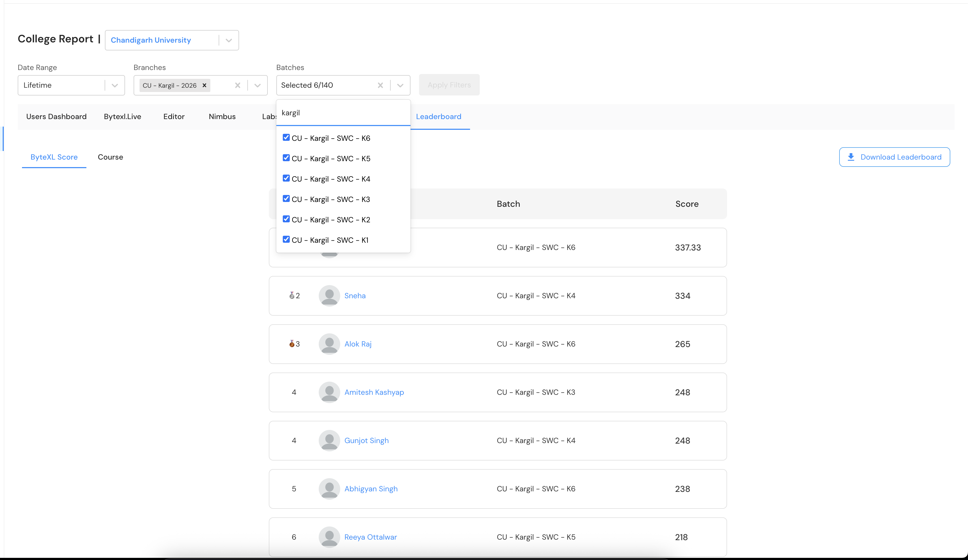968x560 pixels.
Task: Click the bronze medal rank 3 icon
Action: tap(292, 344)
